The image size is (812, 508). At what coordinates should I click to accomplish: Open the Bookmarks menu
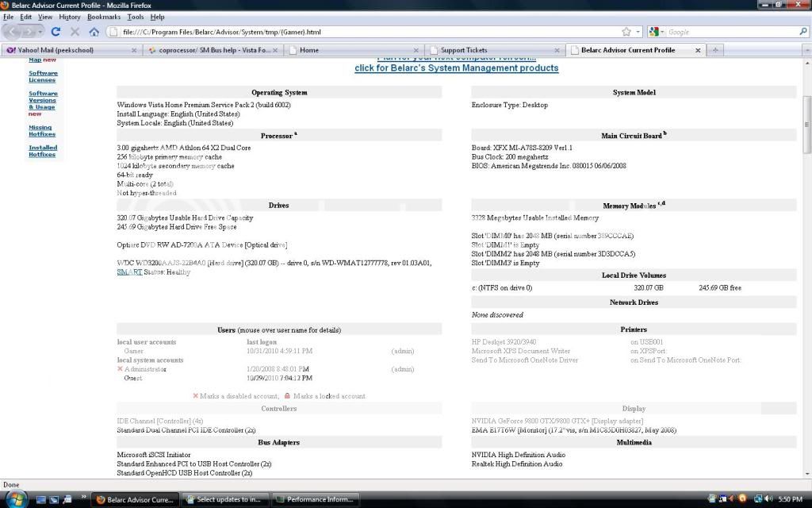pos(104,17)
